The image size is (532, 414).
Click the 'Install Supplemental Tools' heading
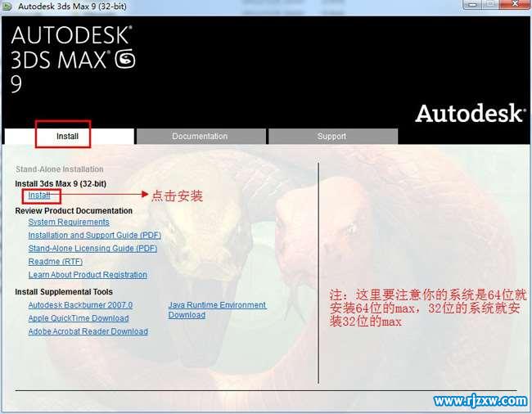tap(64, 292)
